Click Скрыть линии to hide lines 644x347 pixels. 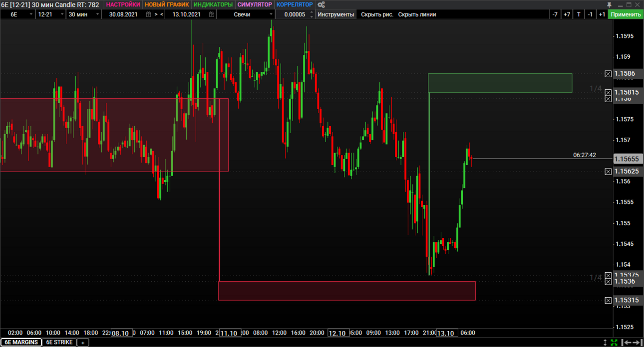[417, 14]
